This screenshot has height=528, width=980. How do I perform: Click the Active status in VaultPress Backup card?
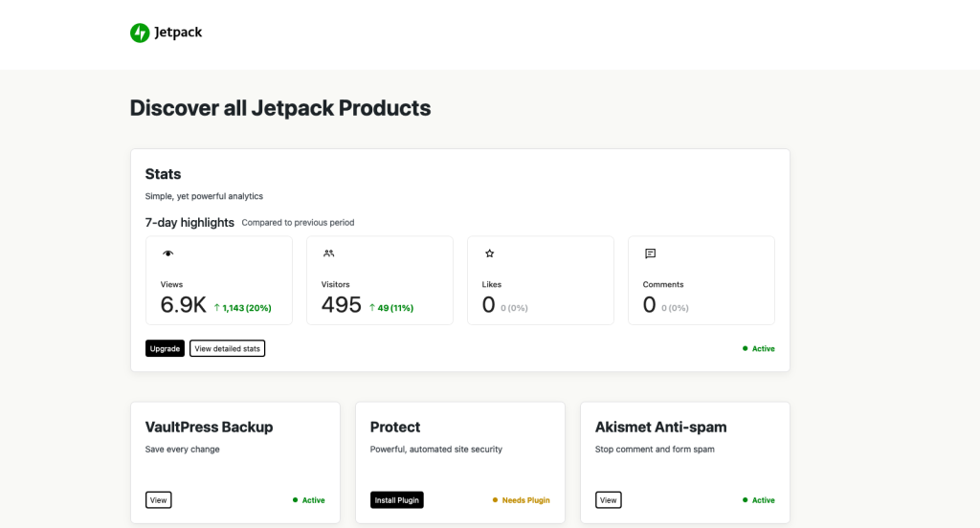[x=313, y=500]
